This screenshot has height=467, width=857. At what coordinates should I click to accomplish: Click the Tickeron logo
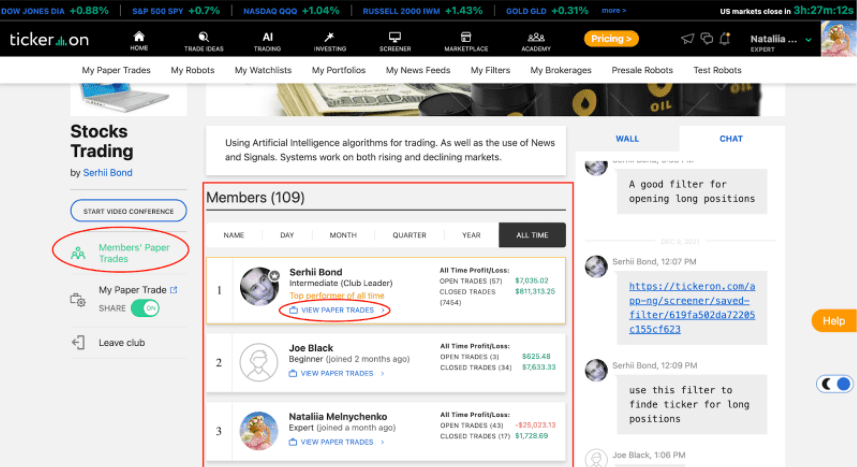[49, 39]
